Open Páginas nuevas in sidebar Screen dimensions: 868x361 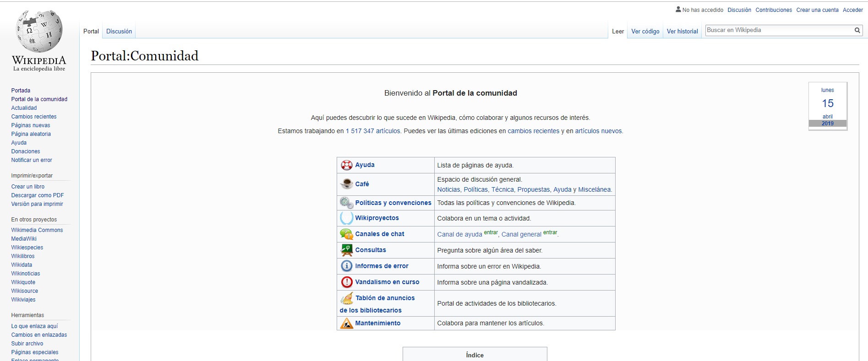coord(31,125)
